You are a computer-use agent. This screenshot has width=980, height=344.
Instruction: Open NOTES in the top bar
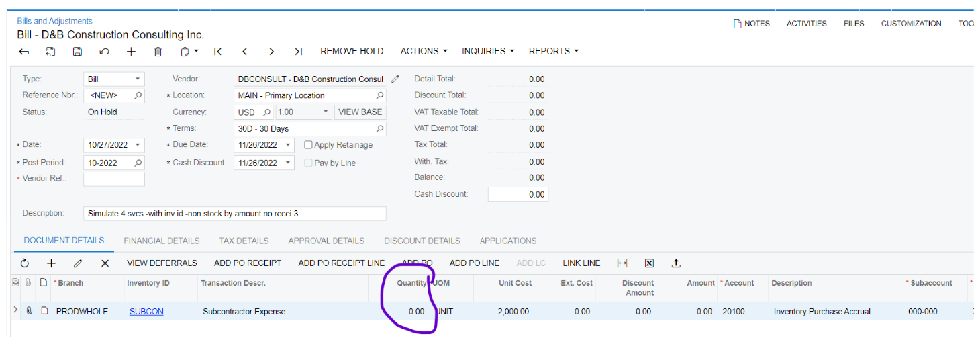tap(751, 24)
